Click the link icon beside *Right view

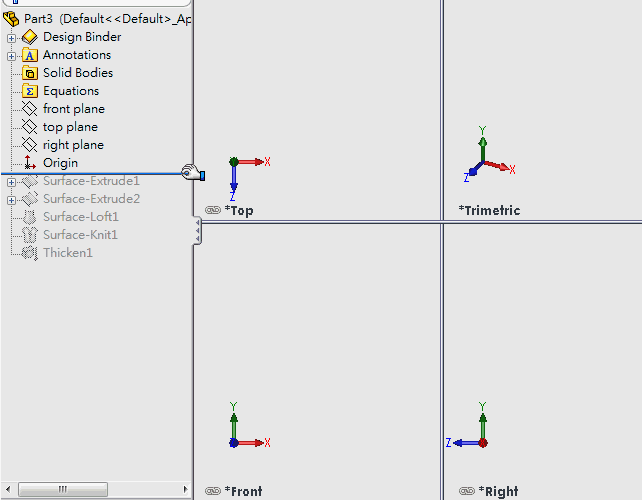(x=467, y=491)
